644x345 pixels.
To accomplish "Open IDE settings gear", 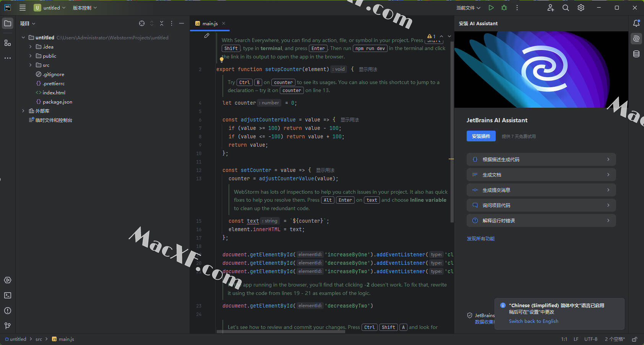I will tap(581, 8).
